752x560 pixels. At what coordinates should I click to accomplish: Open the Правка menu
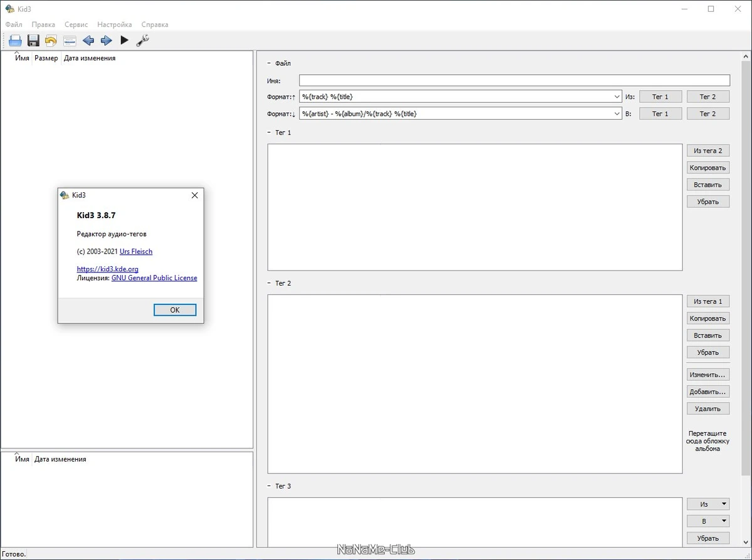click(43, 24)
